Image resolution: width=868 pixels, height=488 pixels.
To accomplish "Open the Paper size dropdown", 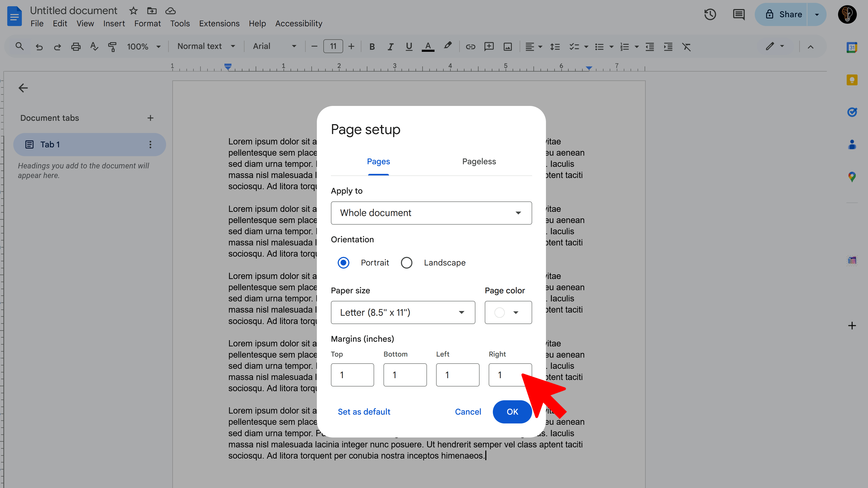I will click(x=403, y=312).
